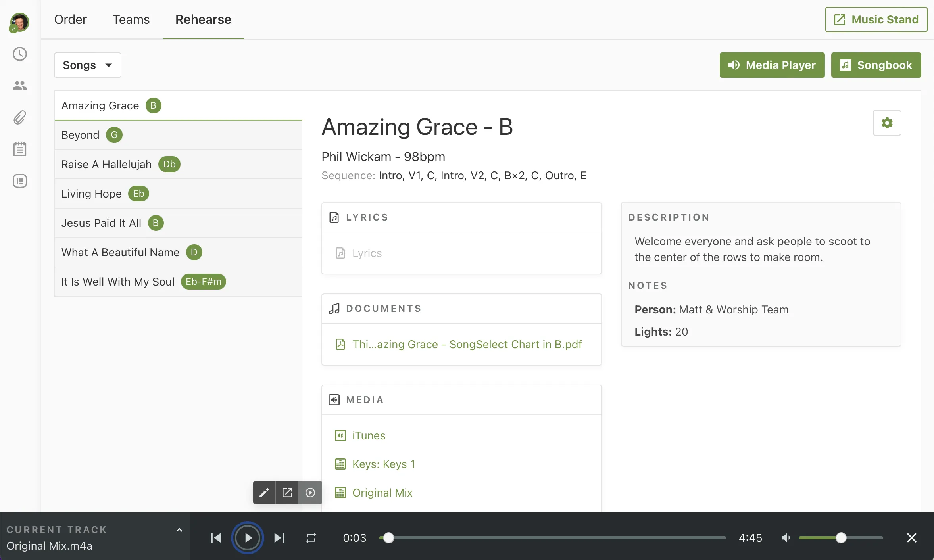Open the people sidebar icon
This screenshot has width=934, height=560.
19,86
